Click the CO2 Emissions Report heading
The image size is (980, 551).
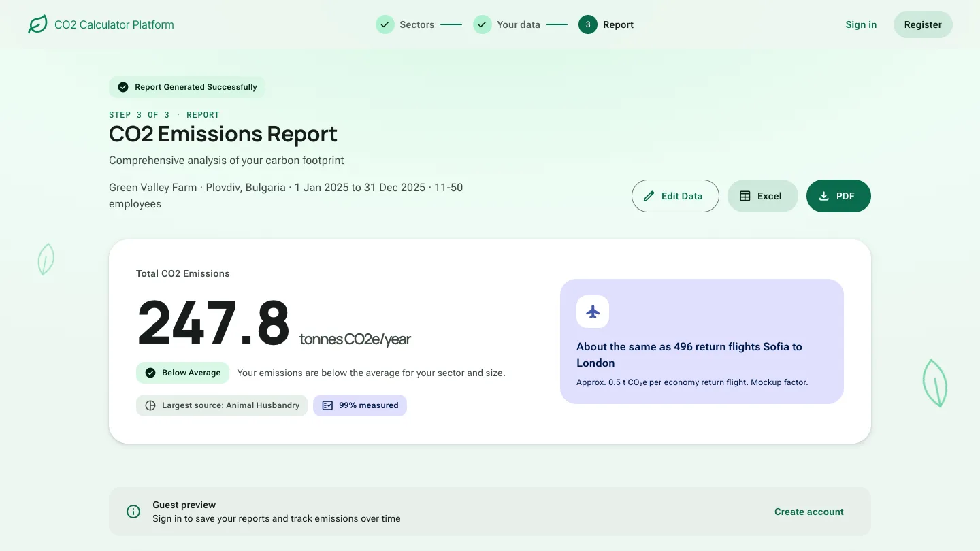(x=223, y=134)
